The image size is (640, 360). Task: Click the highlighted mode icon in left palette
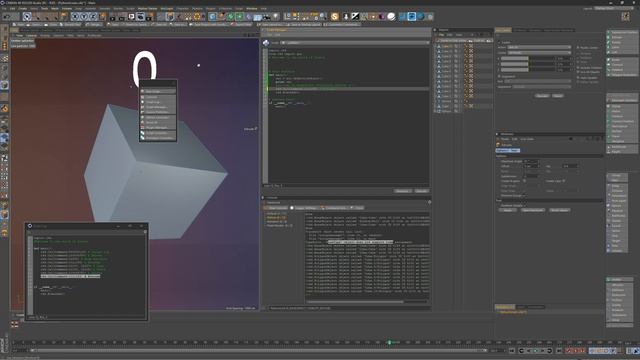(x=4, y=85)
